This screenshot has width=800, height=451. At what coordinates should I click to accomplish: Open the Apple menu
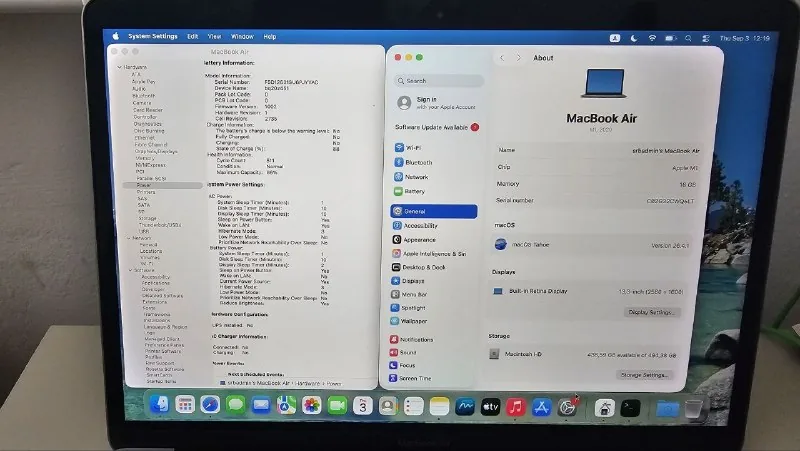coord(116,36)
